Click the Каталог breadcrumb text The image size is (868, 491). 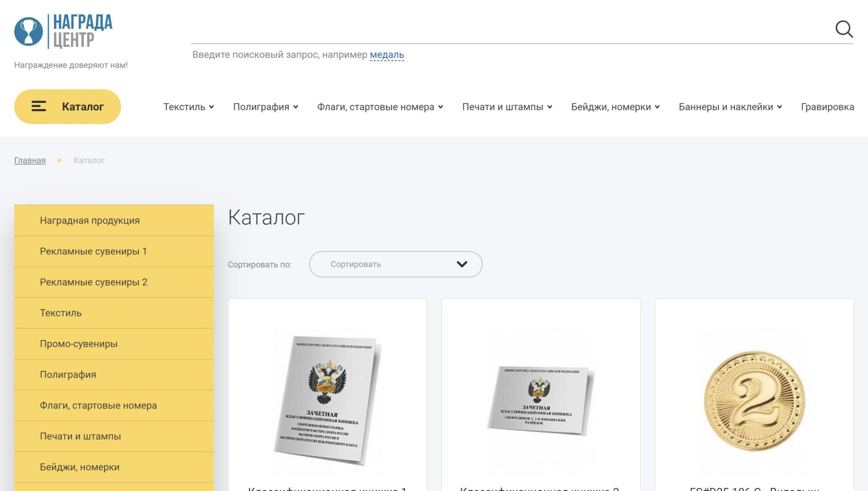pos(89,160)
